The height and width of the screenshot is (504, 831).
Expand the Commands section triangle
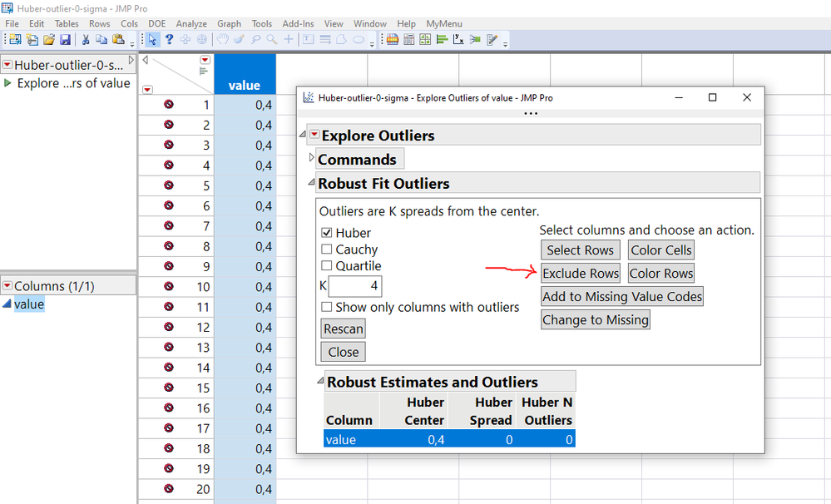[x=312, y=158]
